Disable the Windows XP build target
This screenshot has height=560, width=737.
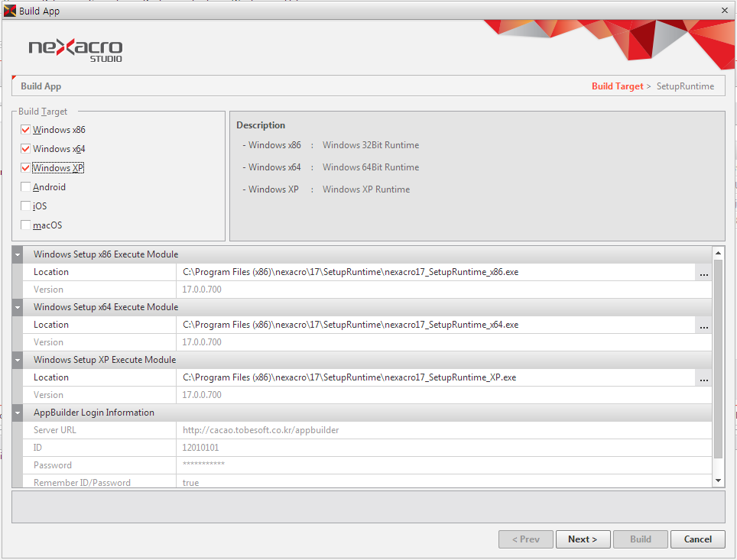pyautogui.click(x=26, y=168)
